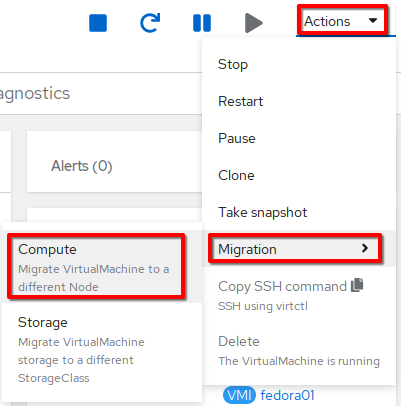
Task: Click the copy icon beside Copy SSH command
Action: pos(357,285)
